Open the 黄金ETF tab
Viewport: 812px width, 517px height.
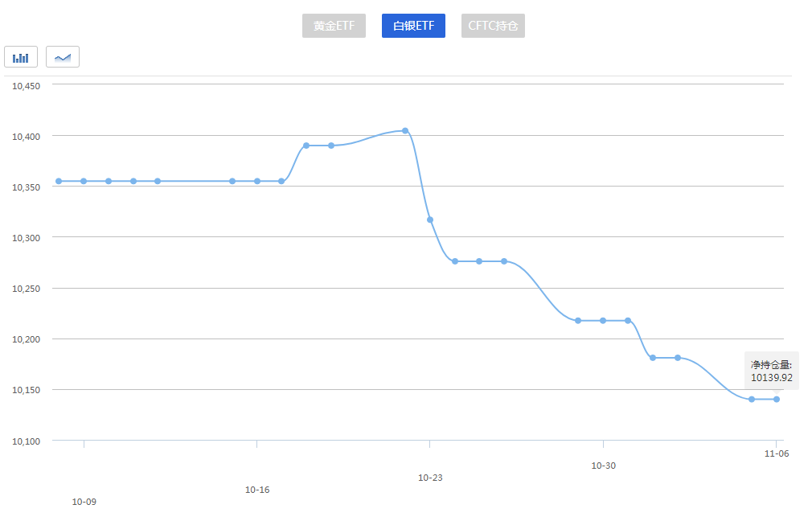[334, 26]
